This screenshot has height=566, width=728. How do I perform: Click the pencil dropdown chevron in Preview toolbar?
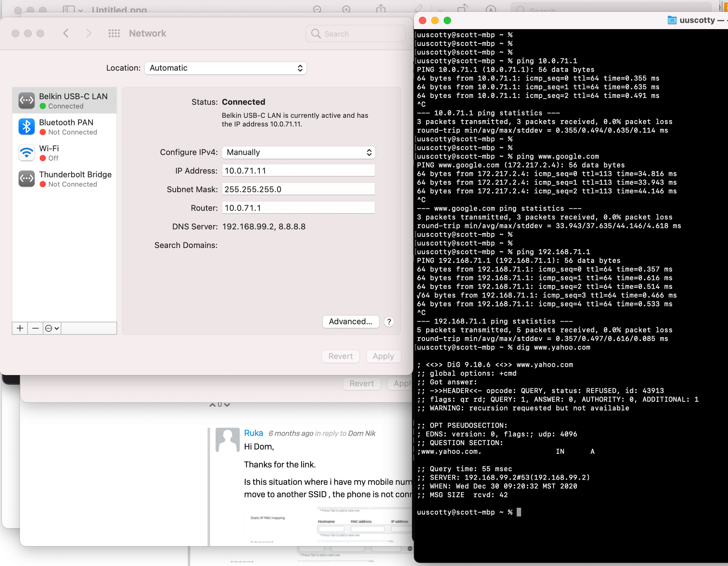(x=440, y=10)
